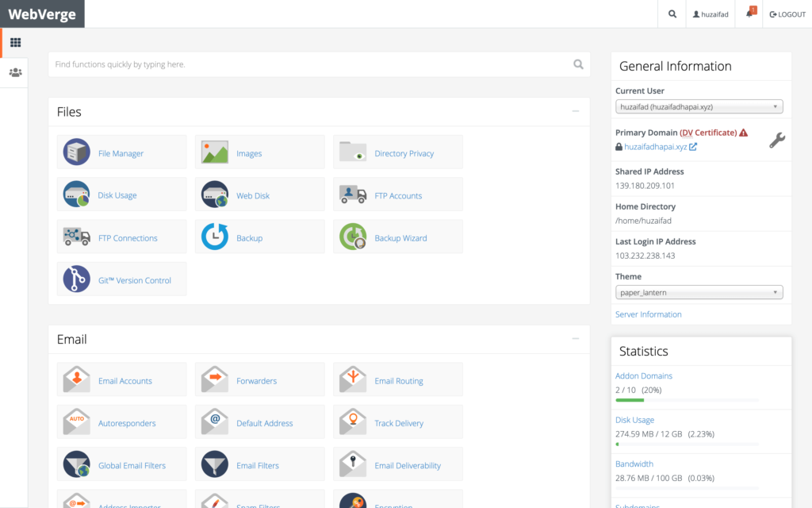The width and height of the screenshot is (812, 508).
Task: Open the Email Accounts icon
Action: click(x=77, y=379)
